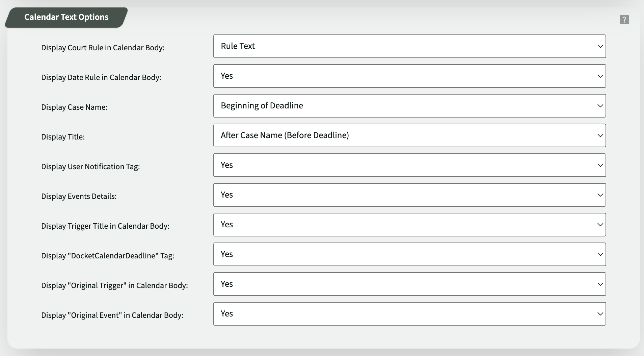Open the Display Court Rule dropdown
This screenshot has width=644, height=356.
click(409, 46)
